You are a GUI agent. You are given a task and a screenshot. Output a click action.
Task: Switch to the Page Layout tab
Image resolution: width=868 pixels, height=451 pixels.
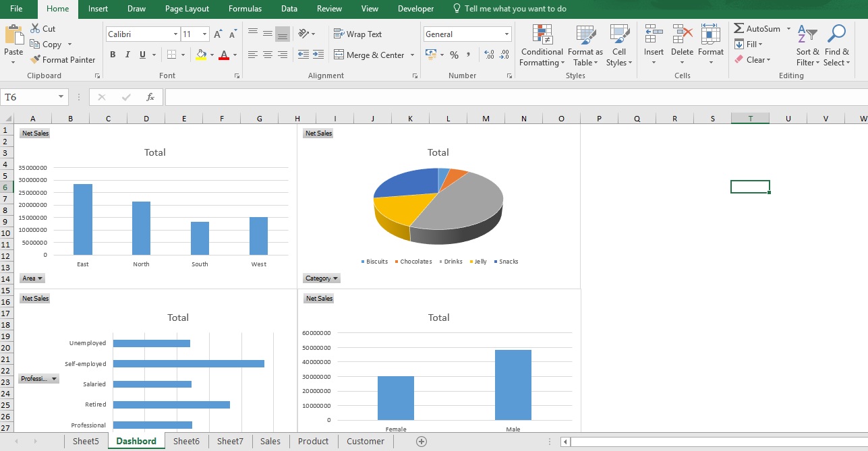click(187, 9)
